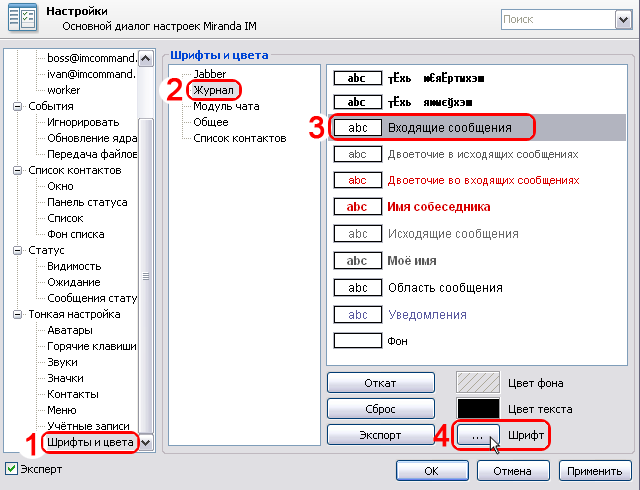The height and width of the screenshot is (490, 640).
Task: Click the abc preview for Уведомления
Action: tap(357, 314)
